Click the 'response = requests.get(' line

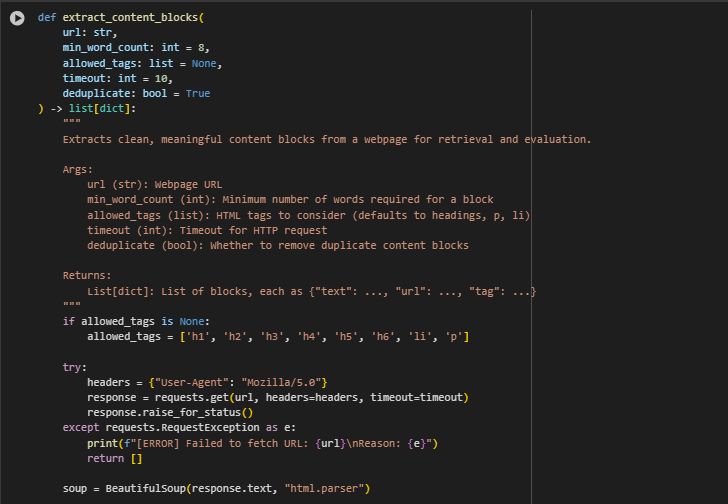278,398
